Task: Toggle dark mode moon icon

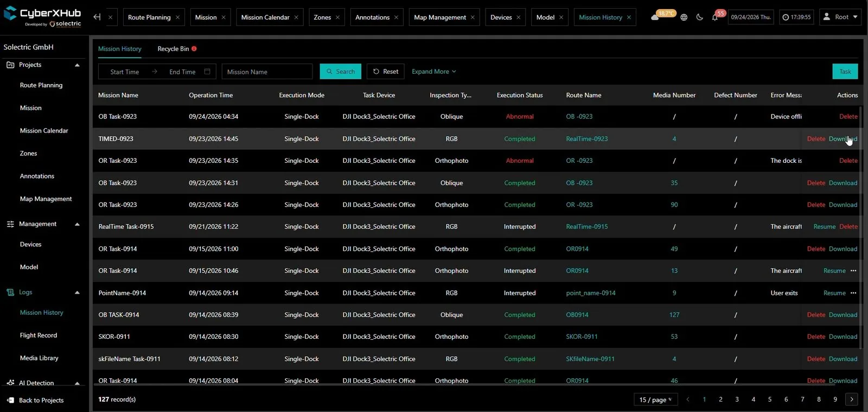Action: [x=699, y=17]
